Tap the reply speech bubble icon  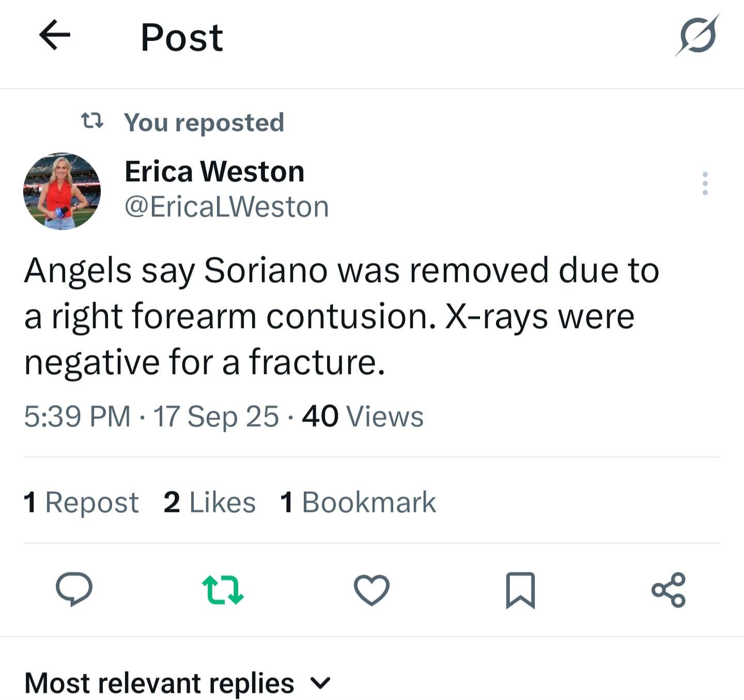click(x=74, y=589)
